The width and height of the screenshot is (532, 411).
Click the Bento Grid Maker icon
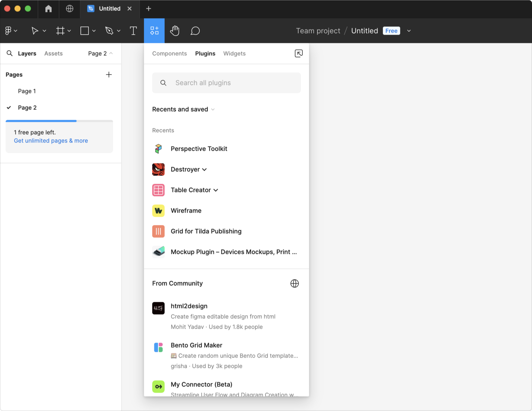pyautogui.click(x=158, y=347)
